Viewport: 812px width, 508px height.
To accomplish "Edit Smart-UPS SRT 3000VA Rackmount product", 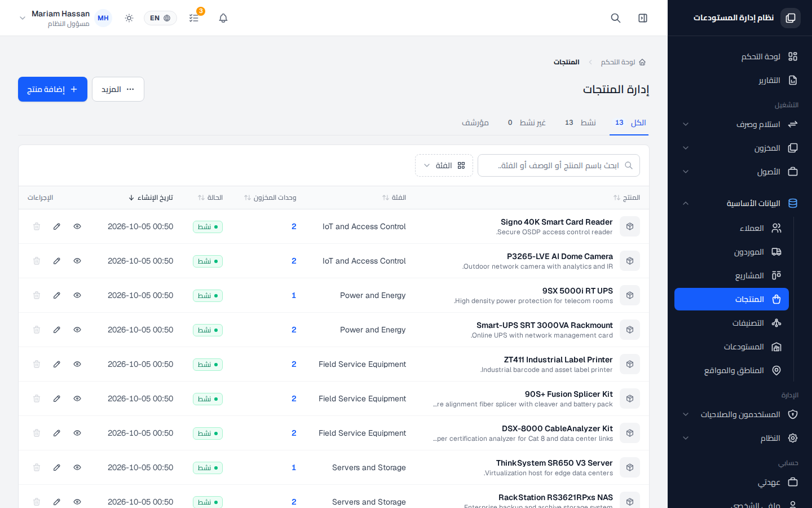I will (57, 330).
